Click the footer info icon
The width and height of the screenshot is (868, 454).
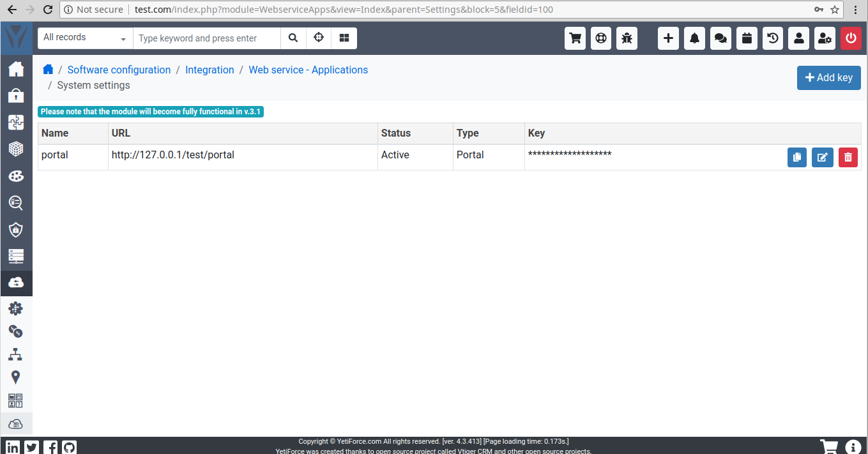(853, 446)
